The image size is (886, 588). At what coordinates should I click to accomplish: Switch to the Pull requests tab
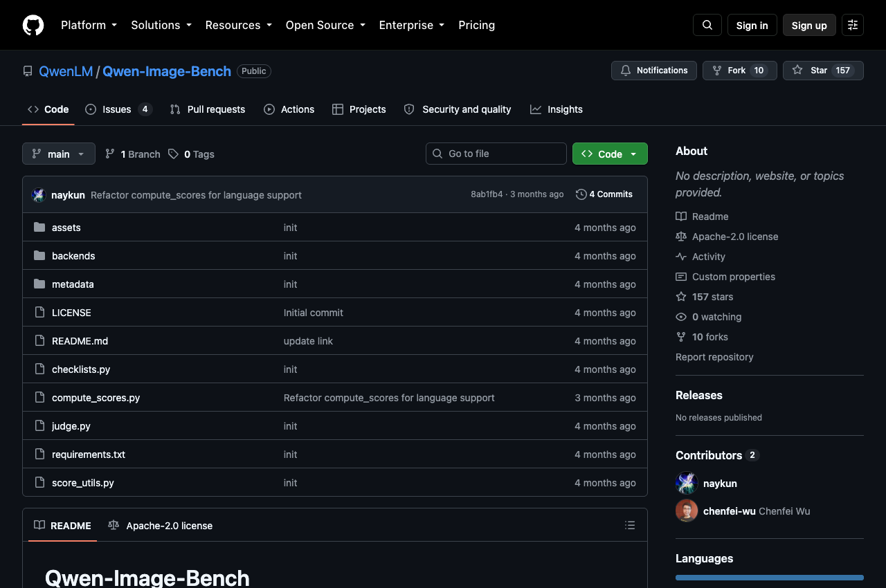pyautogui.click(x=208, y=109)
